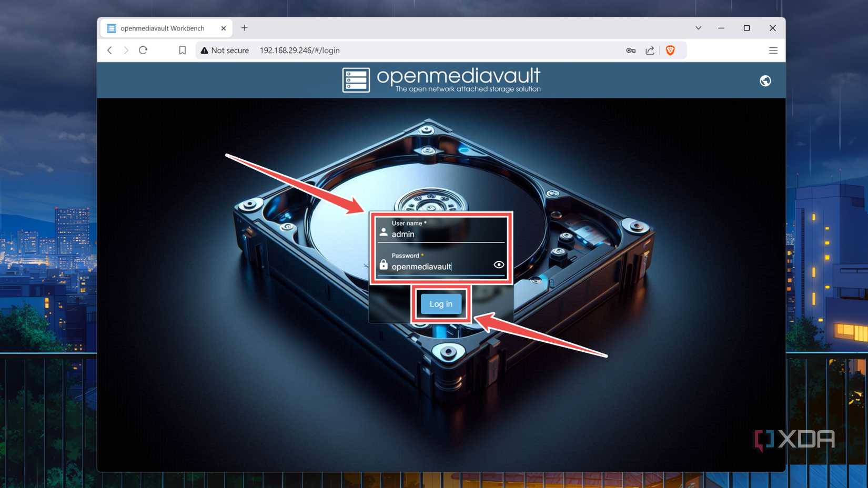
Task: Click into the Password input field
Action: (x=441, y=263)
